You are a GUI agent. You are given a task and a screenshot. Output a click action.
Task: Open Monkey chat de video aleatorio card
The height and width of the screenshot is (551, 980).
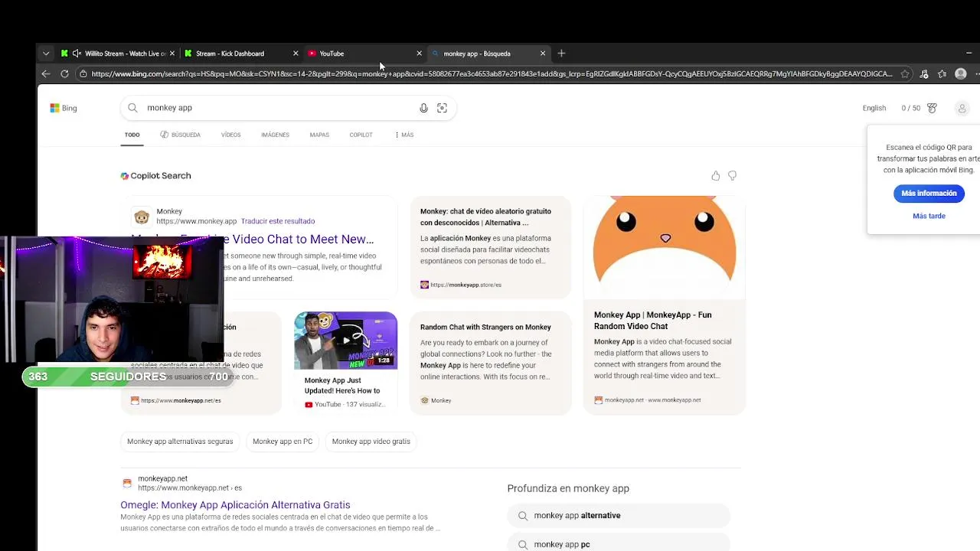pyautogui.click(x=485, y=217)
